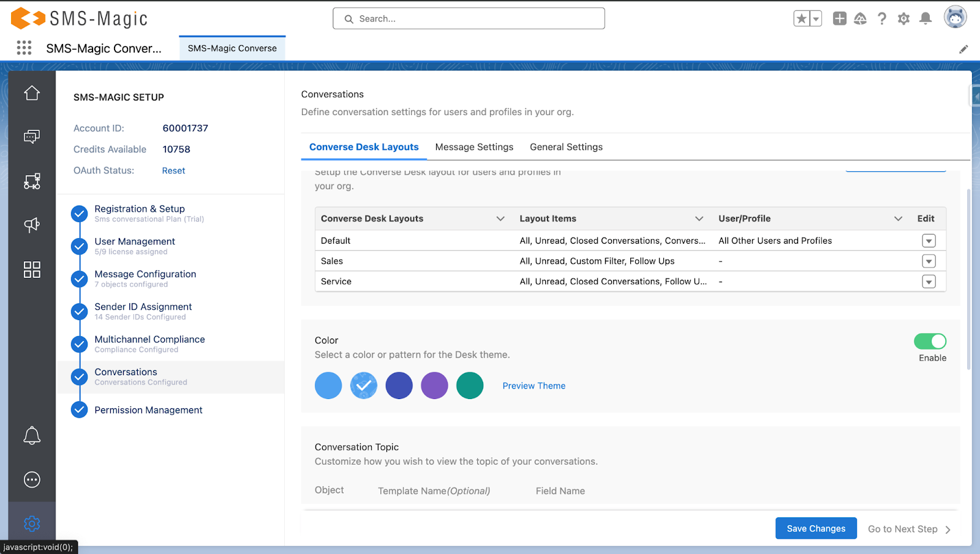Switch to Message Settings tab
This screenshot has height=554, width=980.
pyautogui.click(x=474, y=147)
